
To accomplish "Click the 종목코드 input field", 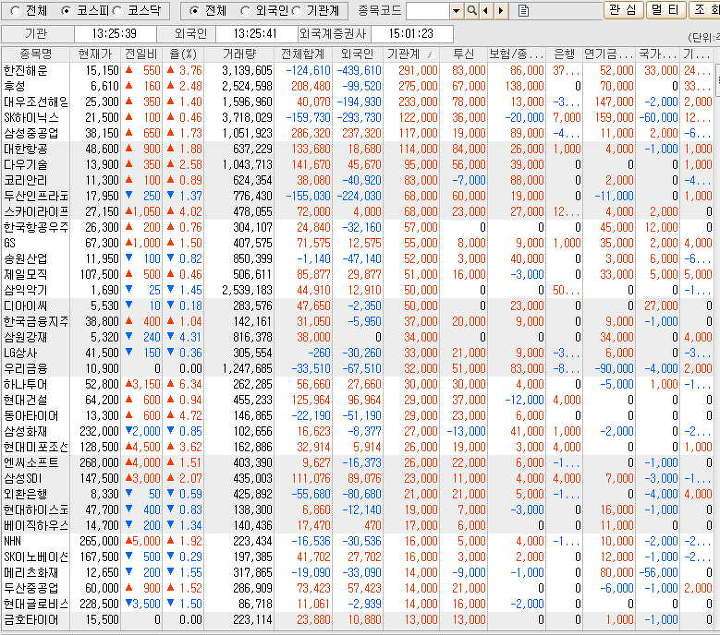I will (428, 11).
